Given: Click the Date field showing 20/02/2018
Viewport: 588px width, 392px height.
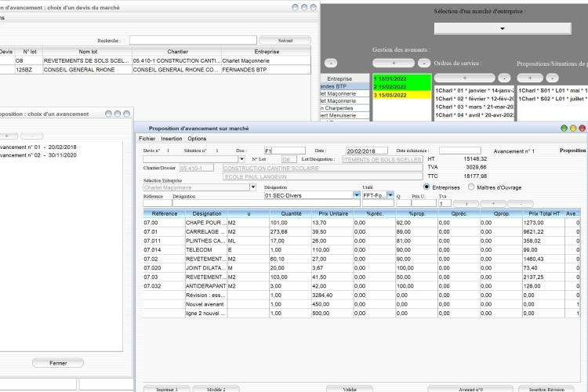Looking at the screenshot, I should coord(366,151).
